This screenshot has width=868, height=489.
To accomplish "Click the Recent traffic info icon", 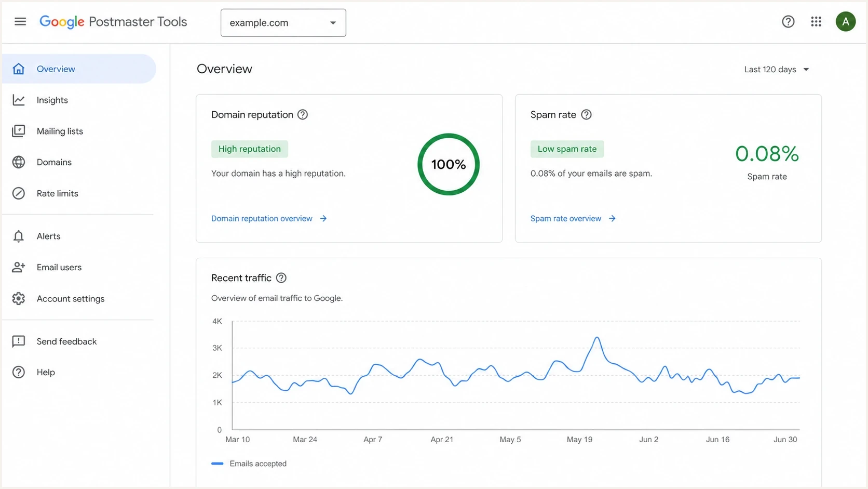I will 281,277.
